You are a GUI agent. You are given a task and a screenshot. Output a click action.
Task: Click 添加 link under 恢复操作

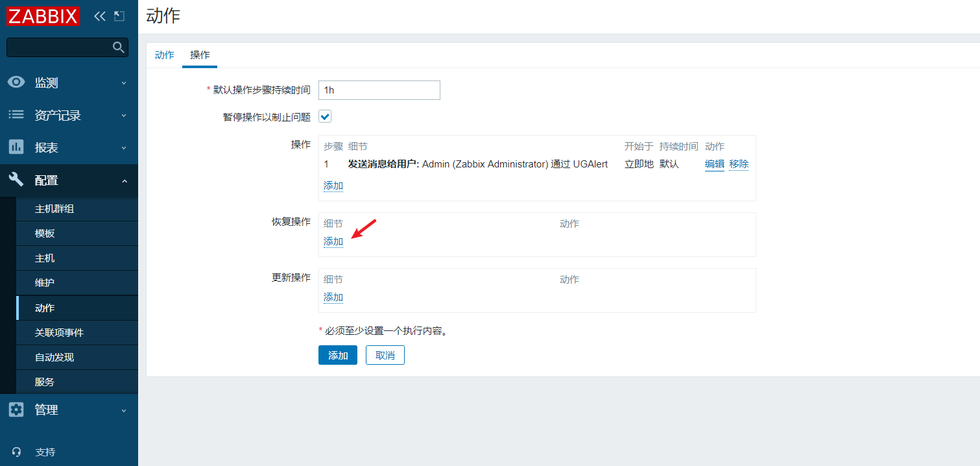(x=333, y=241)
